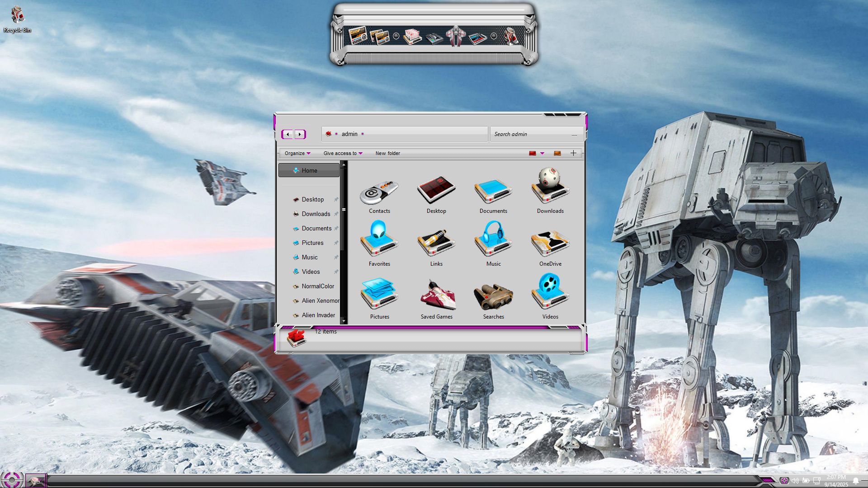This screenshot has height=488, width=868.
Task: Go back with the left arrow button
Action: tap(288, 134)
